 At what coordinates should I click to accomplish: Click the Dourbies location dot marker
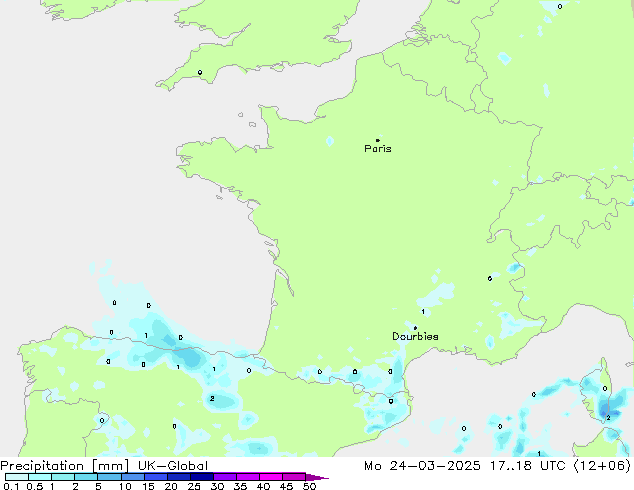[x=415, y=328]
